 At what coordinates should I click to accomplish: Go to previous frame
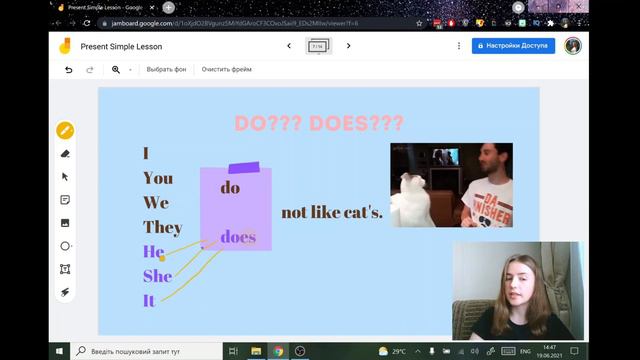coord(289,46)
